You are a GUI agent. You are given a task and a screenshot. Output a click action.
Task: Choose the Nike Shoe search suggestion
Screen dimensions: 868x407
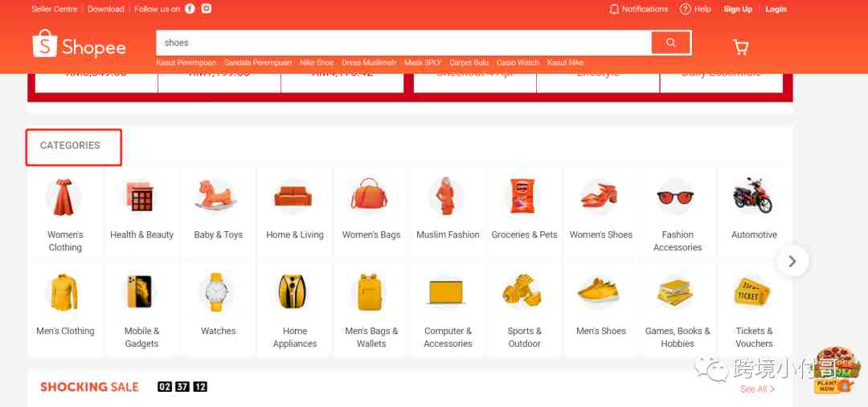click(317, 63)
